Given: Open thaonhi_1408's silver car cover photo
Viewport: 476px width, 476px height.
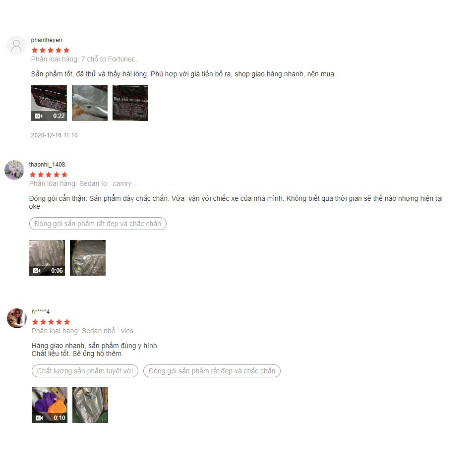Looking at the screenshot, I should click(x=88, y=258).
